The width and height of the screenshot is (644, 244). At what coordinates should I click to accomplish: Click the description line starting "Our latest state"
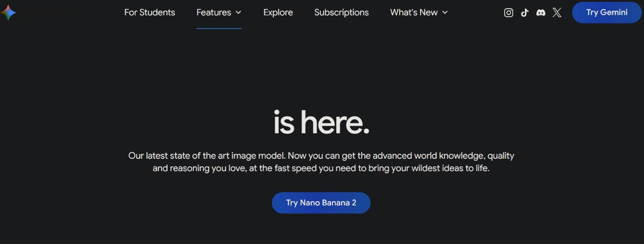pyautogui.click(x=321, y=156)
